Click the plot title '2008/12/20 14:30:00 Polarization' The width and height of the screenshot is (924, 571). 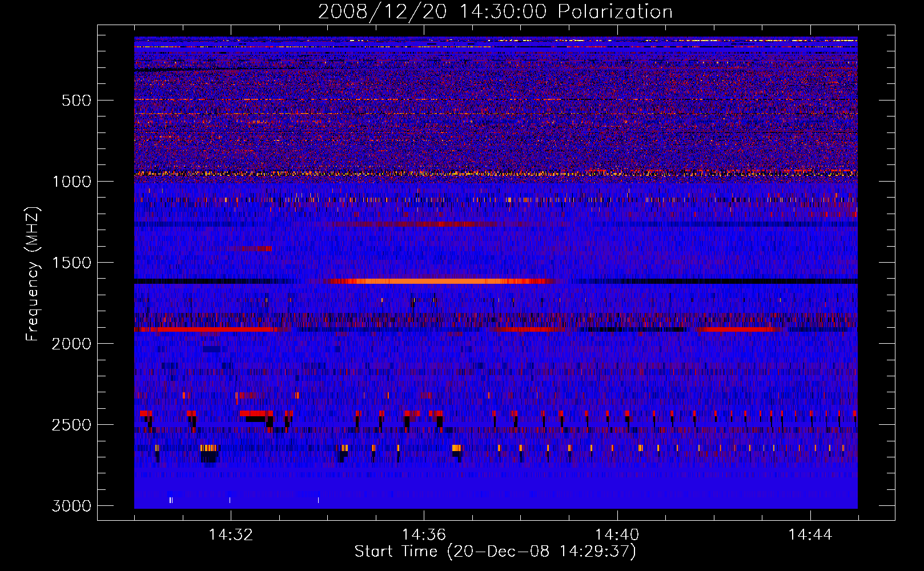495,11
